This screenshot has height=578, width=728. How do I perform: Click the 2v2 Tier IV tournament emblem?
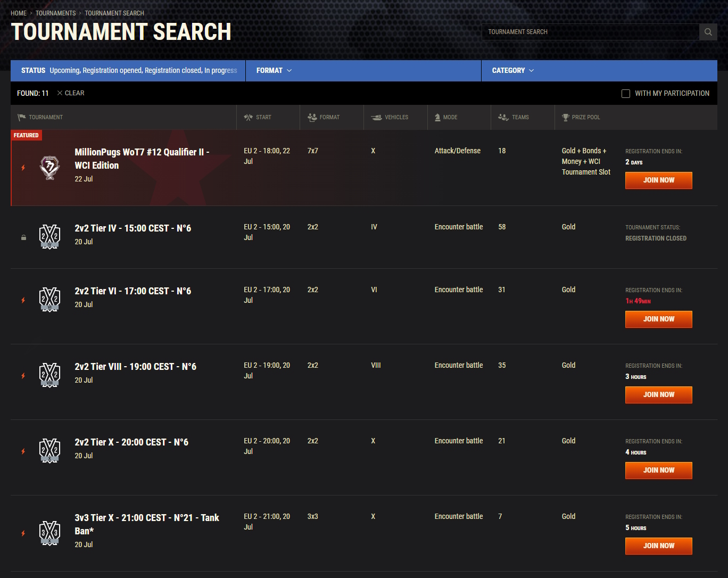[x=50, y=237]
